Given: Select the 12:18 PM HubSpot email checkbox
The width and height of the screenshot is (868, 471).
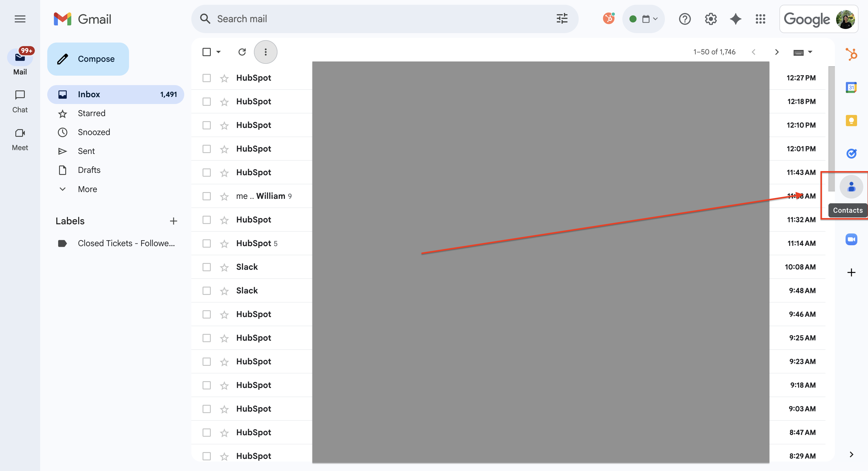Looking at the screenshot, I should [x=207, y=101].
